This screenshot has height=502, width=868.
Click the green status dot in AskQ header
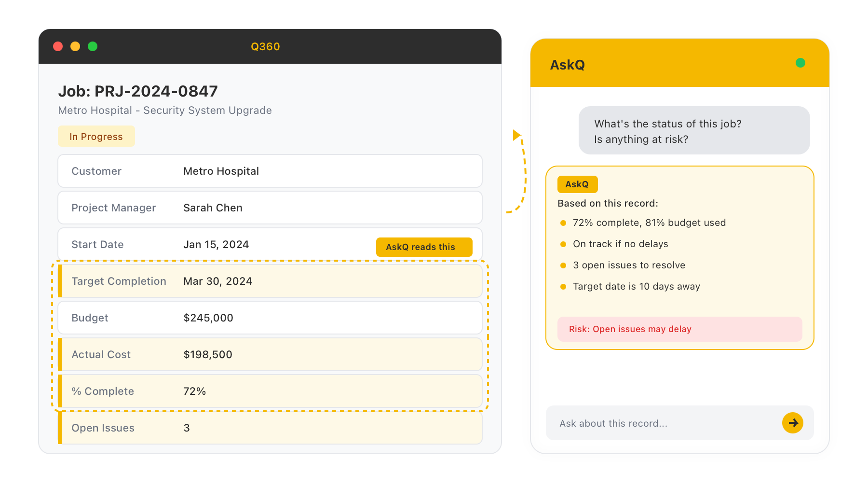coord(800,63)
